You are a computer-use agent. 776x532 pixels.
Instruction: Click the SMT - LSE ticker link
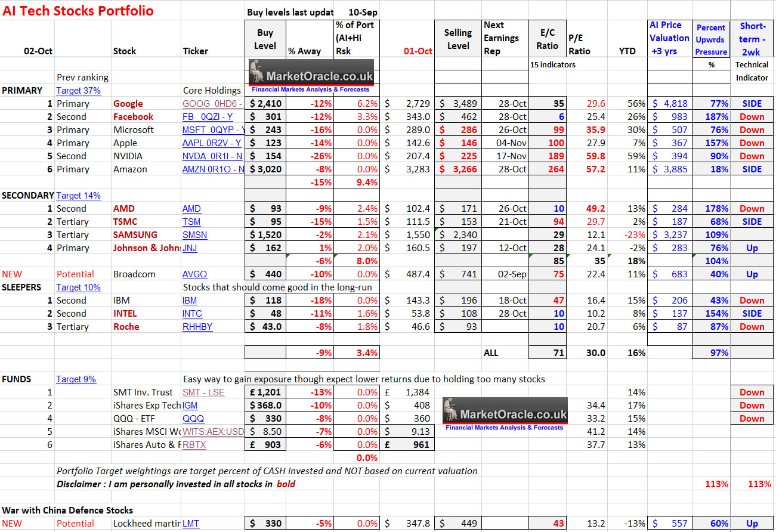(x=203, y=392)
